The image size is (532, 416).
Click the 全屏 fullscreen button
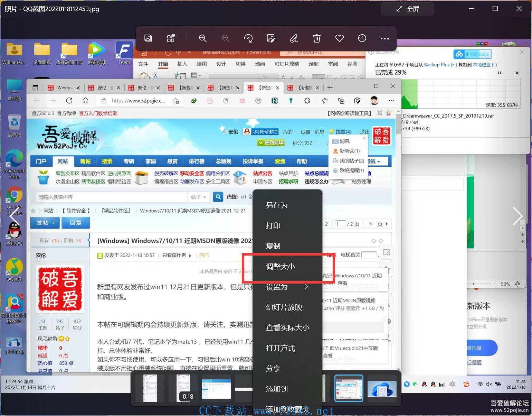click(x=408, y=9)
